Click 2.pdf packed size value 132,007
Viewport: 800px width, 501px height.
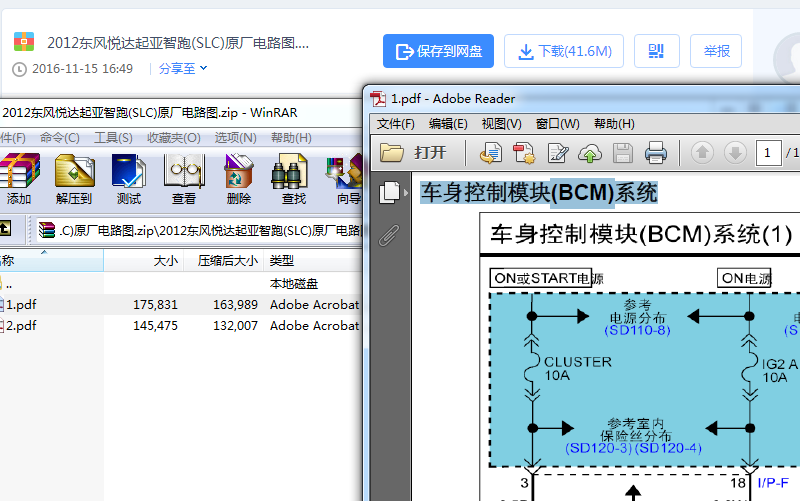(x=235, y=325)
